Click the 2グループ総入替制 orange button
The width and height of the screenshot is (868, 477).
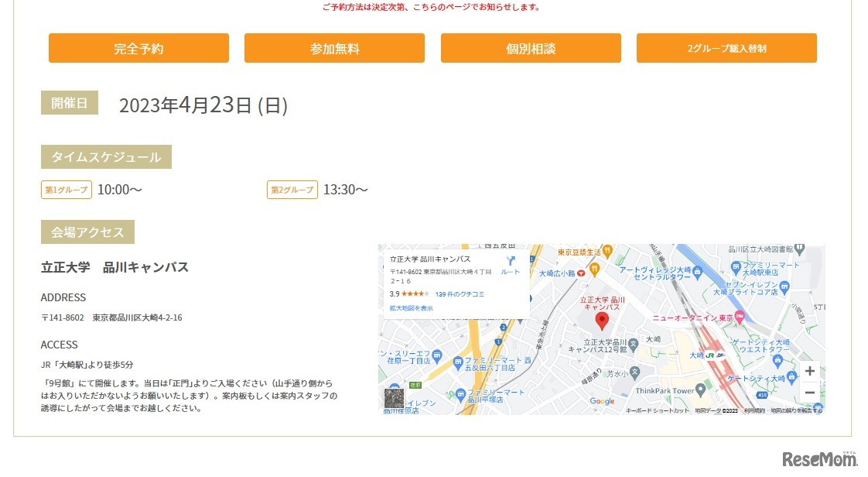tap(726, 48)
